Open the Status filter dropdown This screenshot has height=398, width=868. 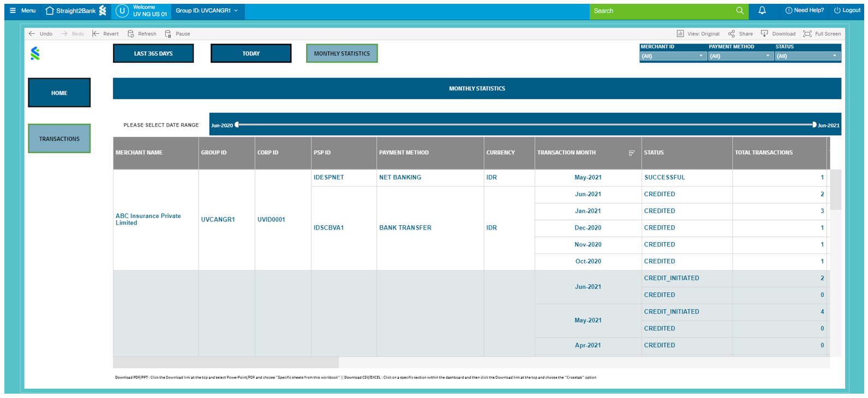point(834,56)
